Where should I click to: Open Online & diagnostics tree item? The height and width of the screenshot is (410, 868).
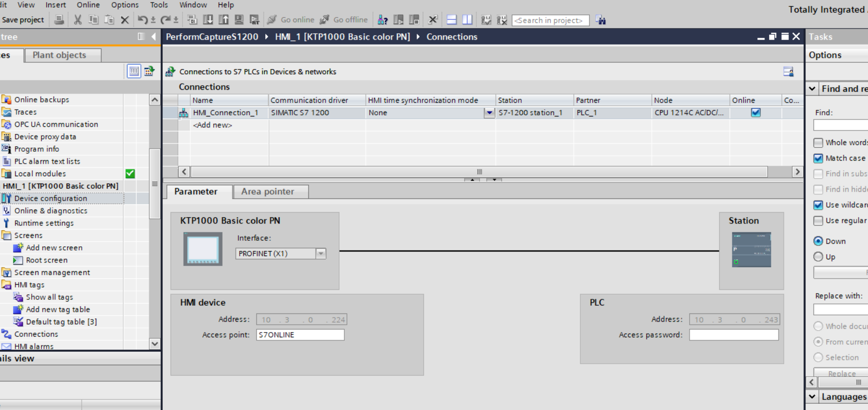51,211
